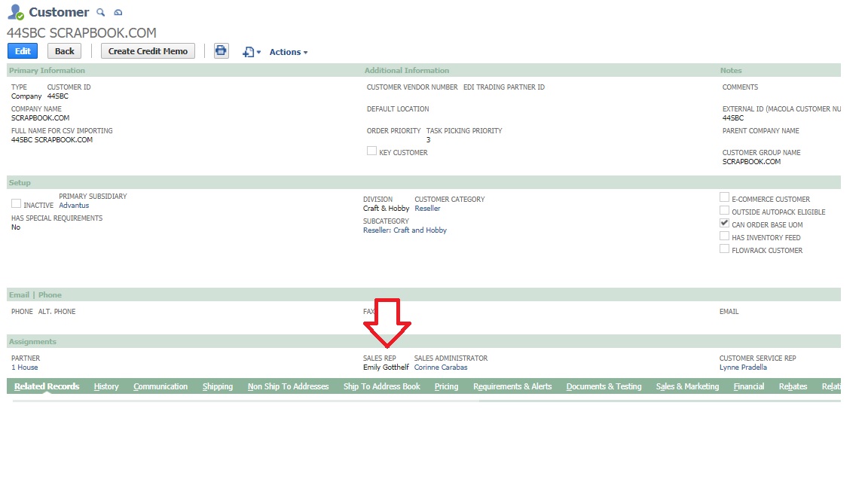Switch to the Pricing tab
This screenshot has width=868, height=488.
(446, 386)
